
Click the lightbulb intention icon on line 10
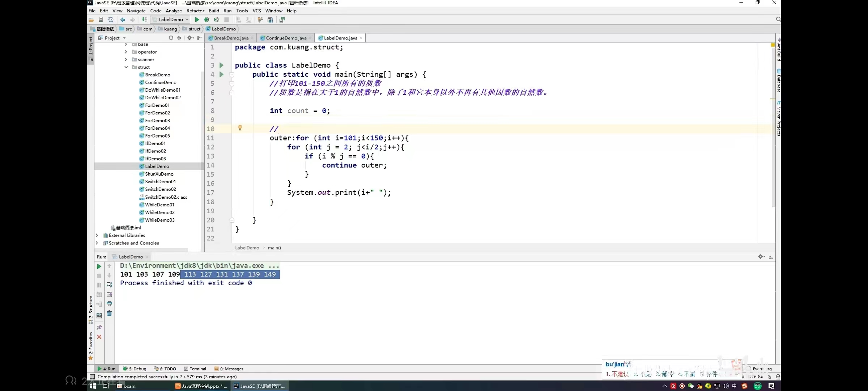point(240,128)
